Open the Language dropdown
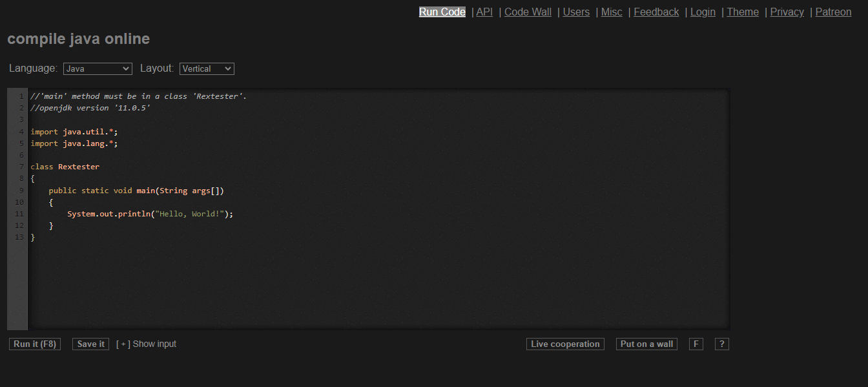 pos(98,68)
